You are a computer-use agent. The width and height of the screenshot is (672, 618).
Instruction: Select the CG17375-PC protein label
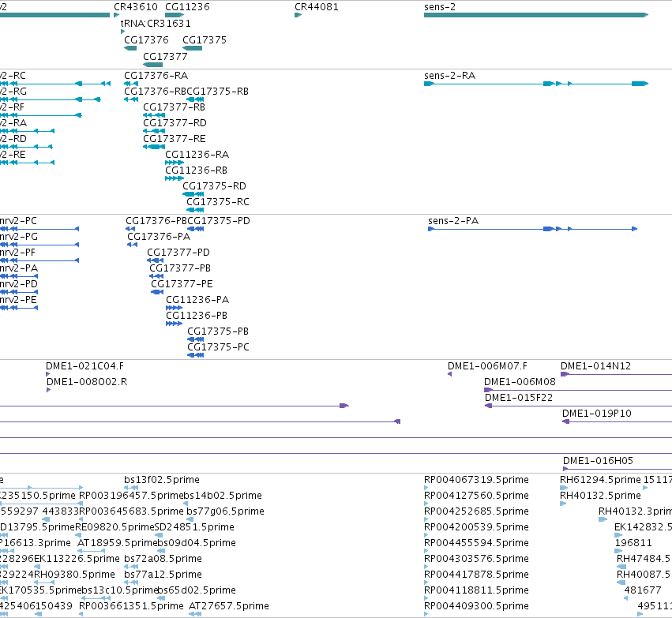click(218, 347)
